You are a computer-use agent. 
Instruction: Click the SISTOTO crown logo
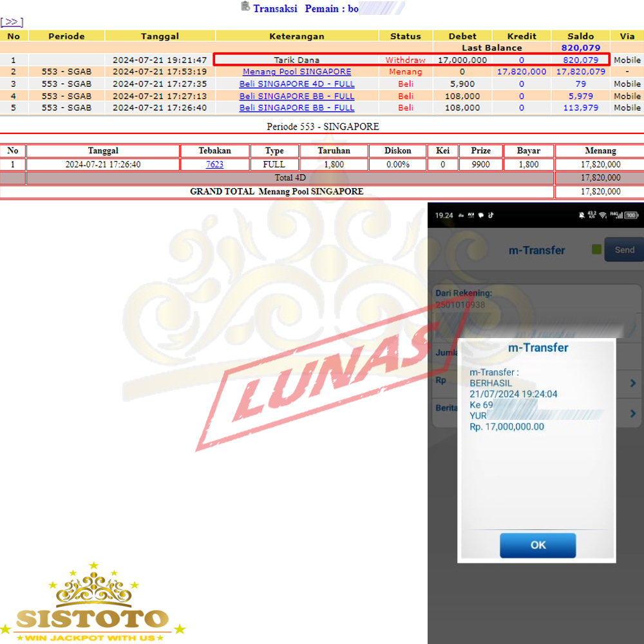tap(93, 602)
